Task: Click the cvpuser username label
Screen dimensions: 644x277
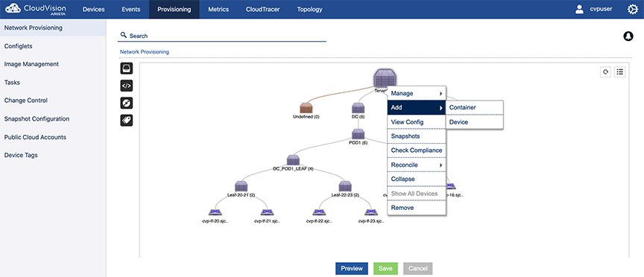Action: pyautogui.click(x=601, y=9)
